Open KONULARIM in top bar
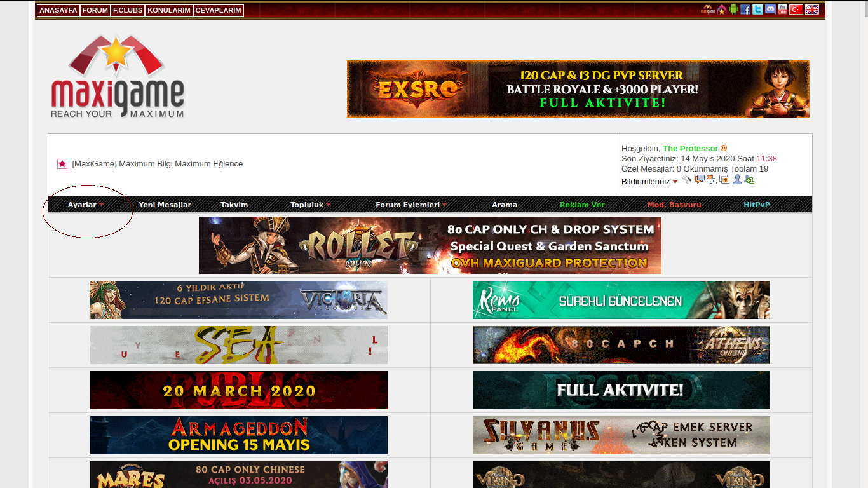The height and width of the screenshot is (488, 868). point(169,10)
